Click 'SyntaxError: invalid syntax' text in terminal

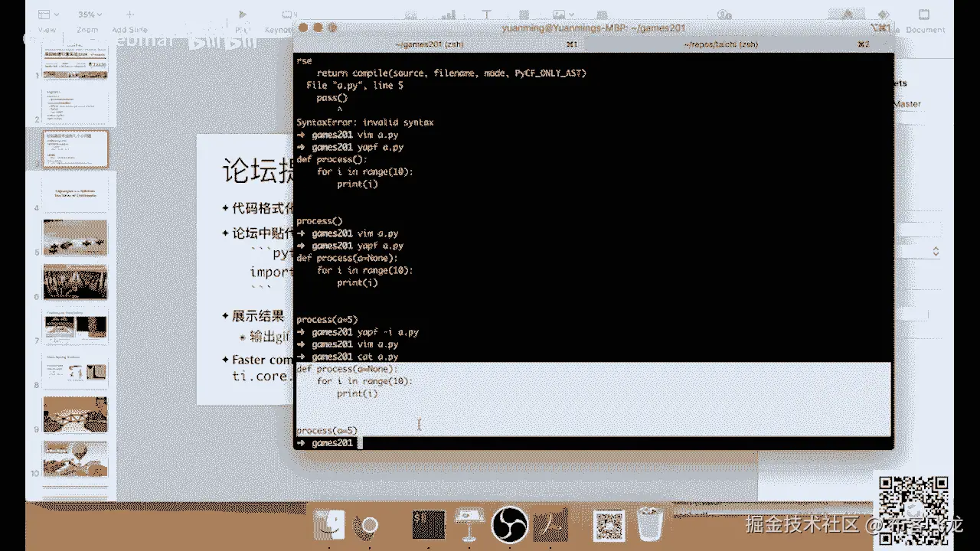pos(365,122)
